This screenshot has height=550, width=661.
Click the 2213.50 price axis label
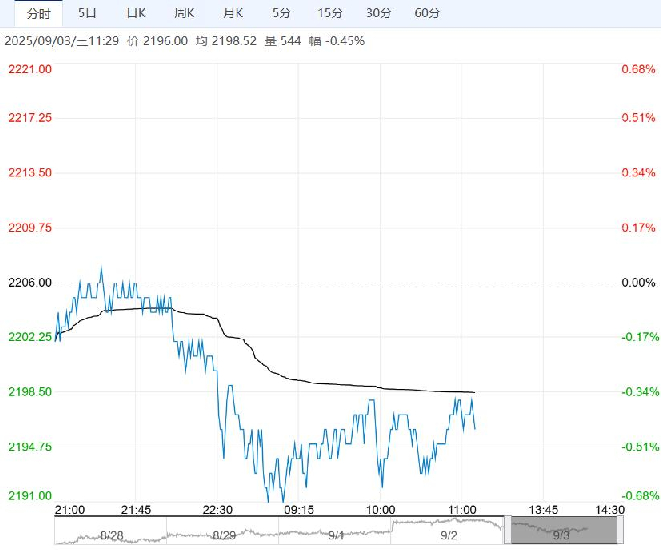pos(30,172)
